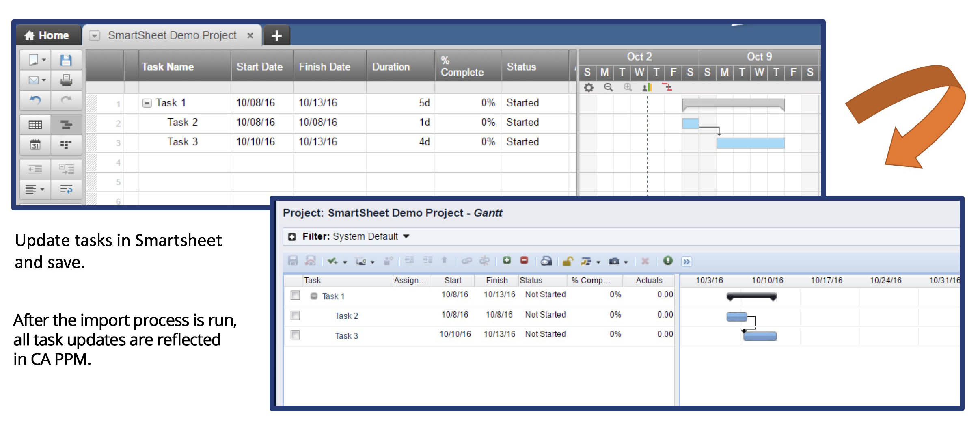Viewport: 980px width, 428px height.
Task: Expand CA PPM toolbar with double-arrow button
Action: coord(686,262)
